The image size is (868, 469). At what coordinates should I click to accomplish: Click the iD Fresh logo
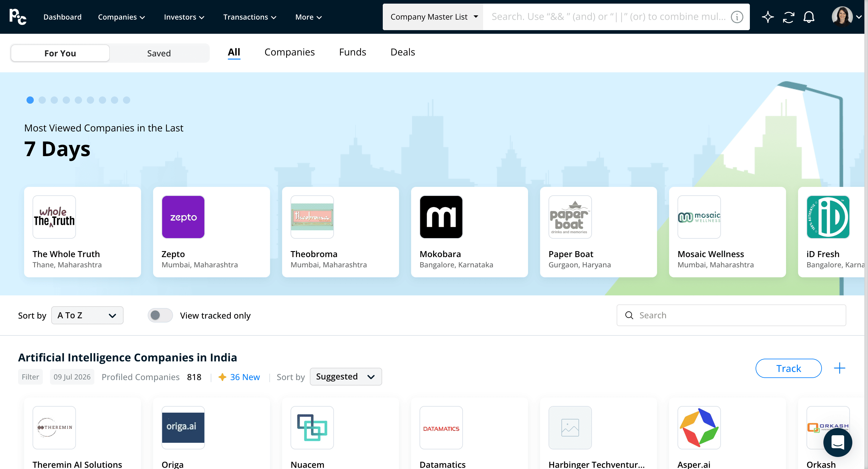[x=828, y=217]
